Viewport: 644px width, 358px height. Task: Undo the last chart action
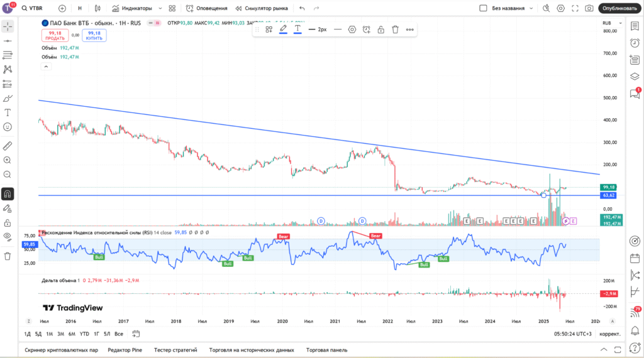pos(302,8)
